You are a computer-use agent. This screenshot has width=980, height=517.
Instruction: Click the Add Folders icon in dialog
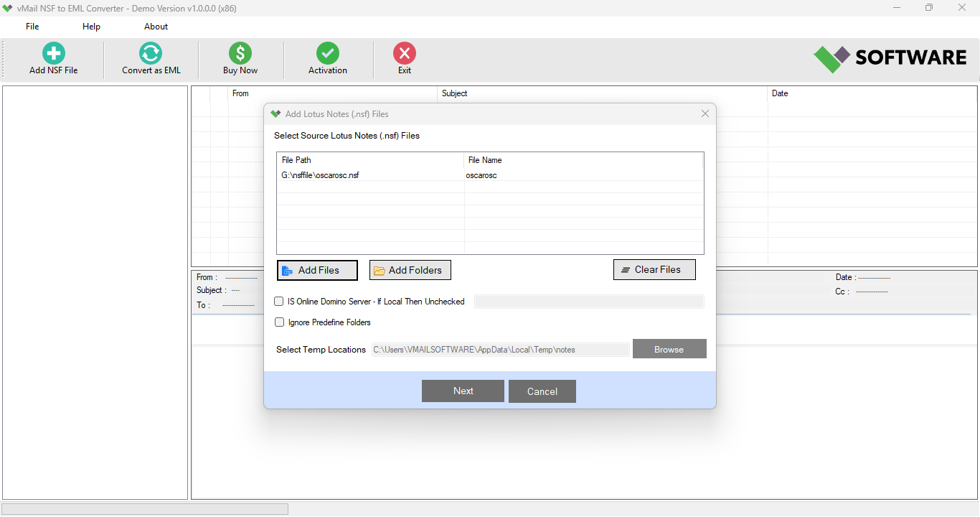click(380, 269)
